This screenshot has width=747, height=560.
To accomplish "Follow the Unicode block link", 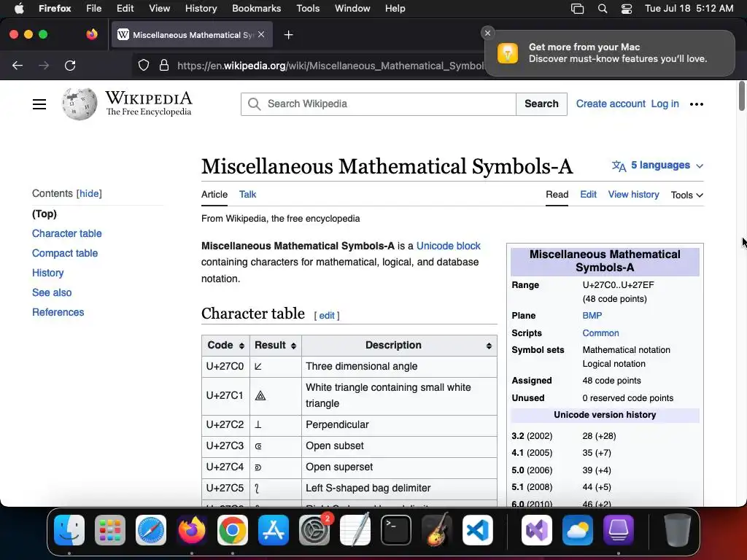I will click(449, 246).
